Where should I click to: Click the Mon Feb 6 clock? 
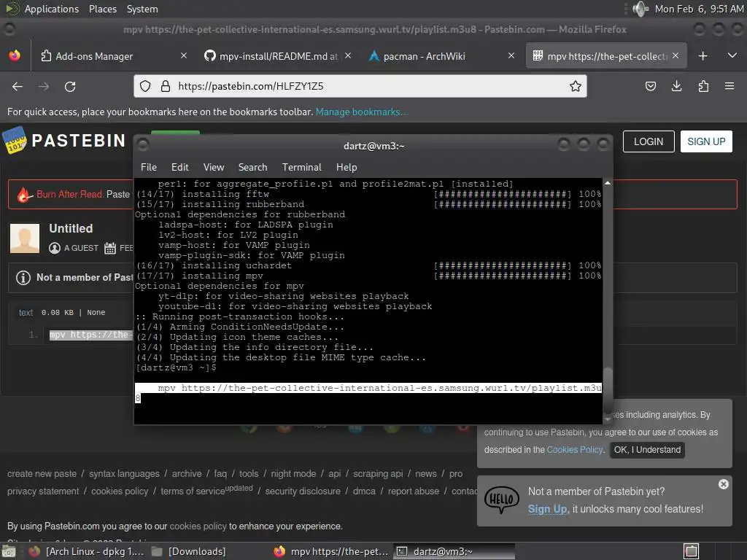click(699, 9)
